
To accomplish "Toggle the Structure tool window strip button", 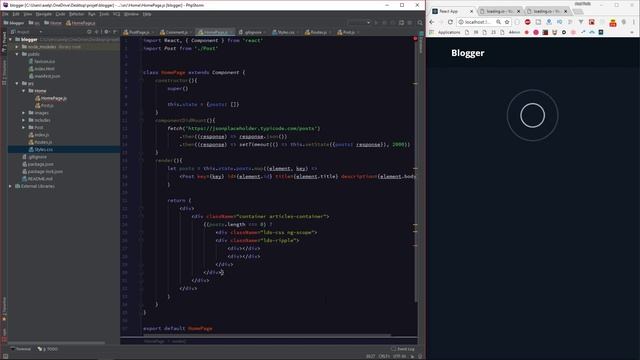I will coord(4,72).
